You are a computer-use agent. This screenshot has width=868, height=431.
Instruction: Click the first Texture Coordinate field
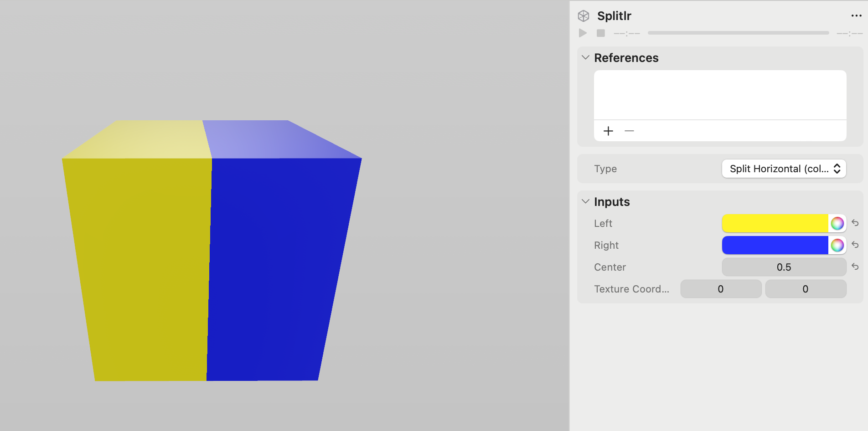[721, 289]
